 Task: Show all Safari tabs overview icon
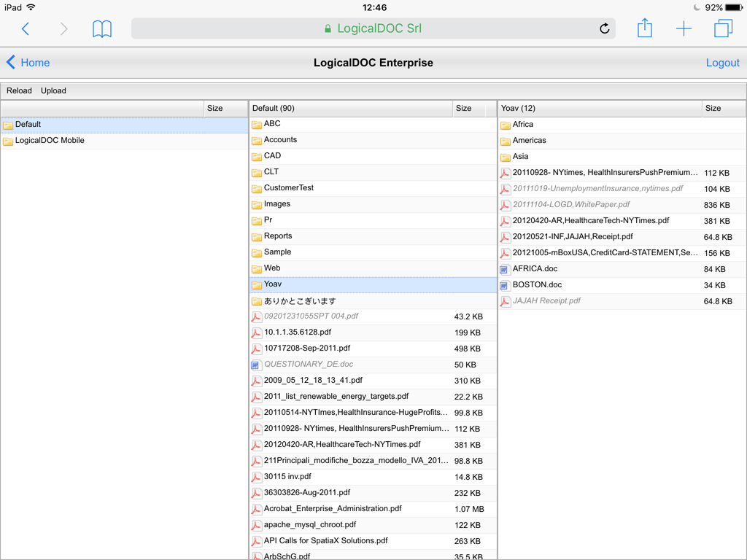723,28
